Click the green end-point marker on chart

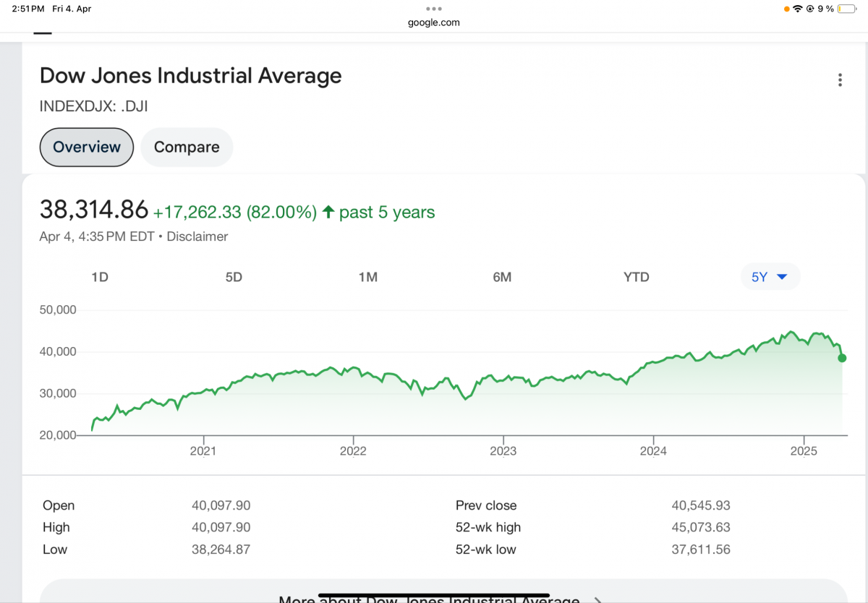(842, 358)
